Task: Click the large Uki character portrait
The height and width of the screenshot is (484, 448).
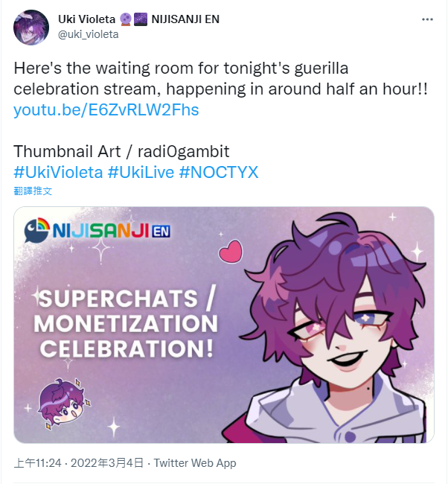Action: click(335, 327)
